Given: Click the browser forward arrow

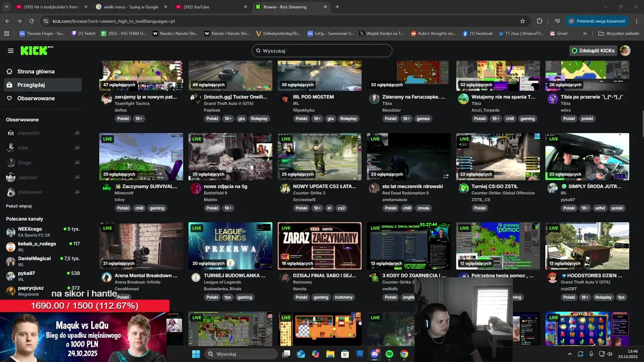Looking at the screenshot, I should [19, 21].
